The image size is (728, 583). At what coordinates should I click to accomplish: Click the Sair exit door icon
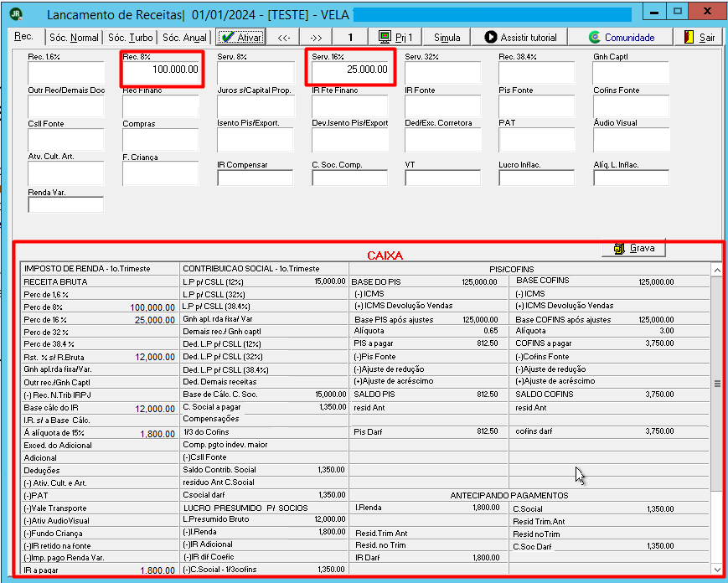click(689, 37)
